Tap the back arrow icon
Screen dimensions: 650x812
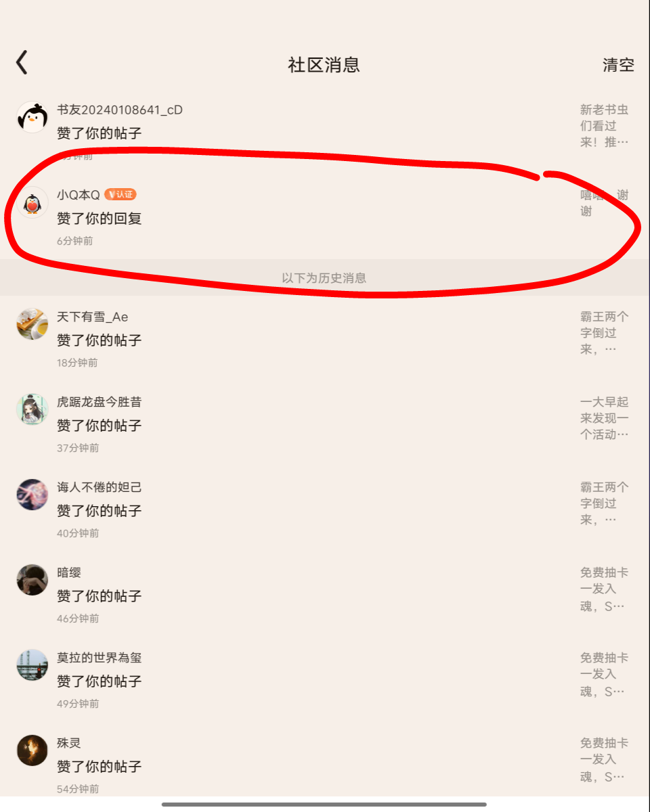(22, 62)
